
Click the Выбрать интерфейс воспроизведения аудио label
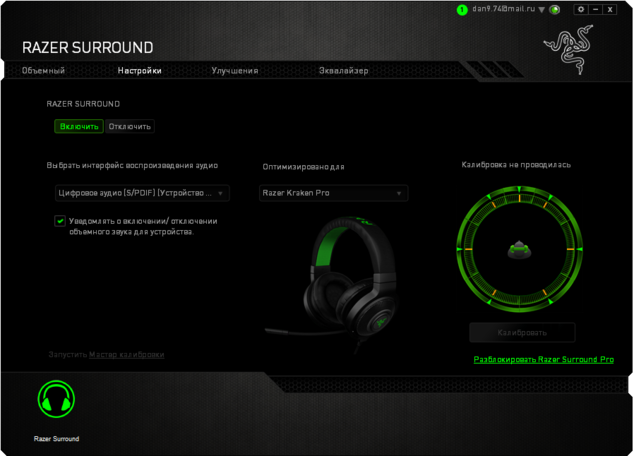tap(132, 165)
